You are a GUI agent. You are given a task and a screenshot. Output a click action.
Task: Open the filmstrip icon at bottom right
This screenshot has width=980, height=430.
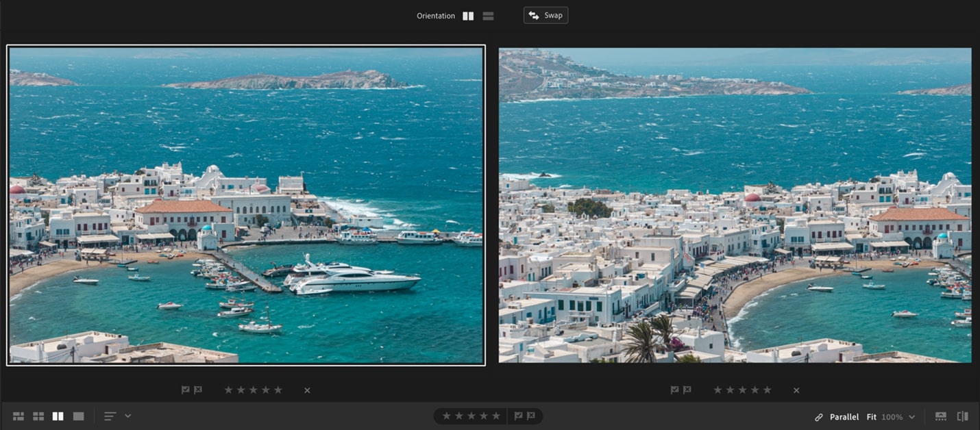939,416
